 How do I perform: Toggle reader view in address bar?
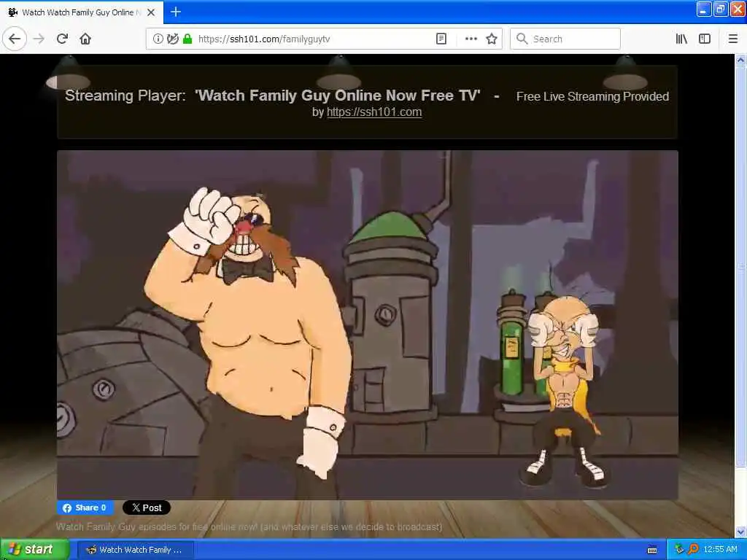(x=441, y=39)
